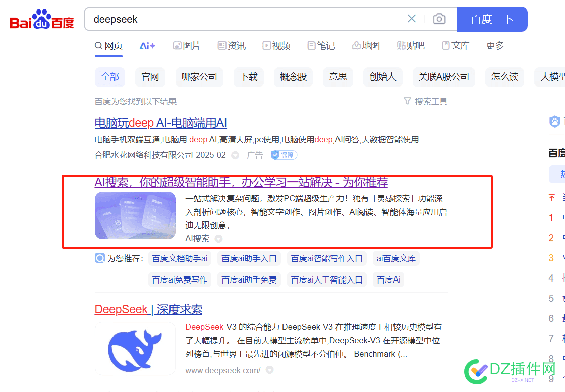
Task: Open the 视频 tab
Action: (276, 46)
